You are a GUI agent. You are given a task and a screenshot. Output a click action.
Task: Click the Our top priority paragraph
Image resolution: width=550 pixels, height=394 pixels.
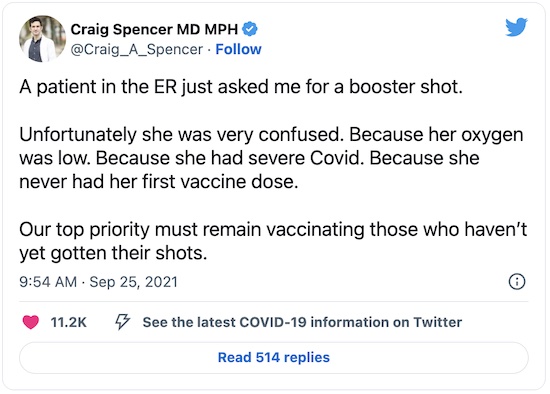coord(273,241)
